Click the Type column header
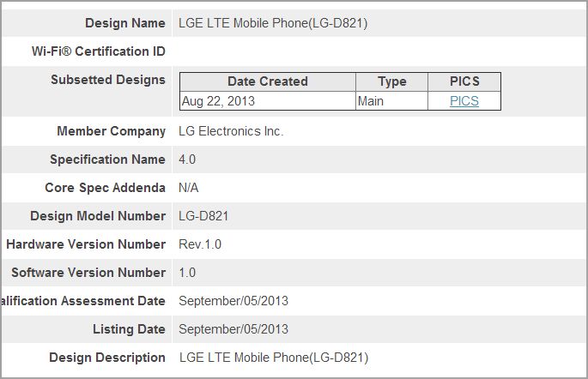Screen dimensions: 588x379 [x=392, y=81]
